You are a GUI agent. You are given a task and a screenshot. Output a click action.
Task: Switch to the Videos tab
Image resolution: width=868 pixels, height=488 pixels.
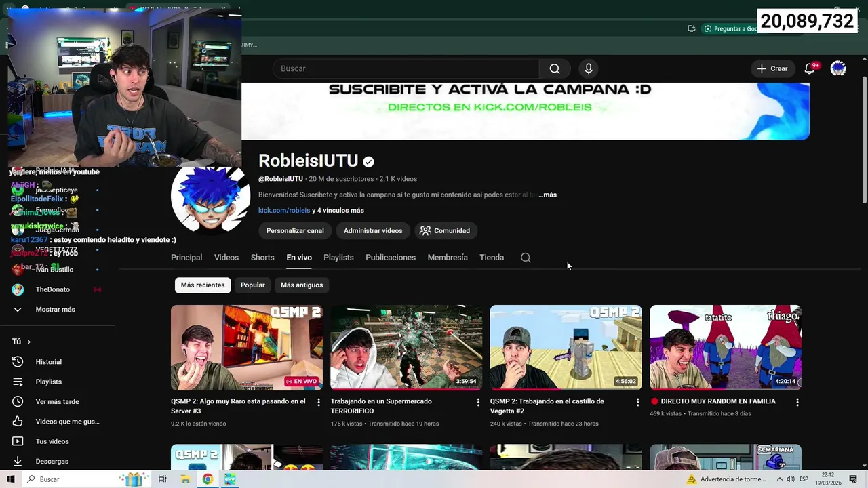point(226,258)
